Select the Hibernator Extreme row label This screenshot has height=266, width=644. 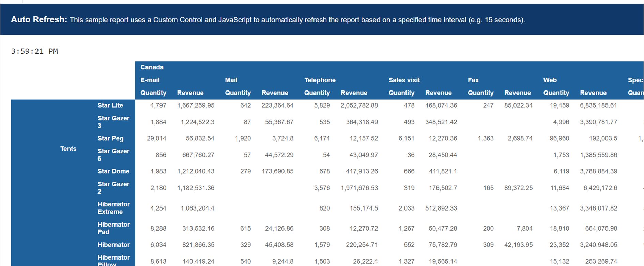(113, 208)
